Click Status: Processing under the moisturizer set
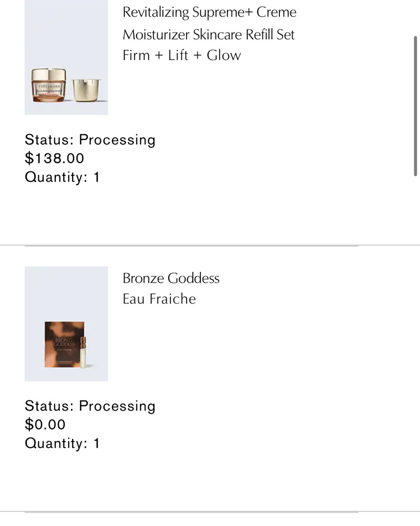 [90, 140]
